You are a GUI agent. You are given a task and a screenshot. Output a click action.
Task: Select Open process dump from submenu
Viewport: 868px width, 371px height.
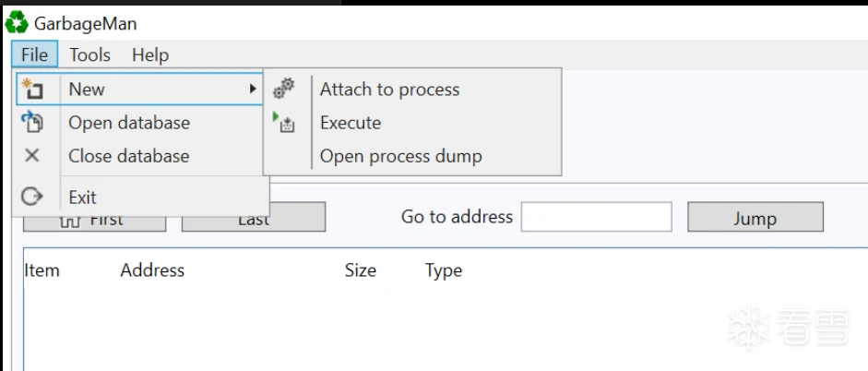400,156
